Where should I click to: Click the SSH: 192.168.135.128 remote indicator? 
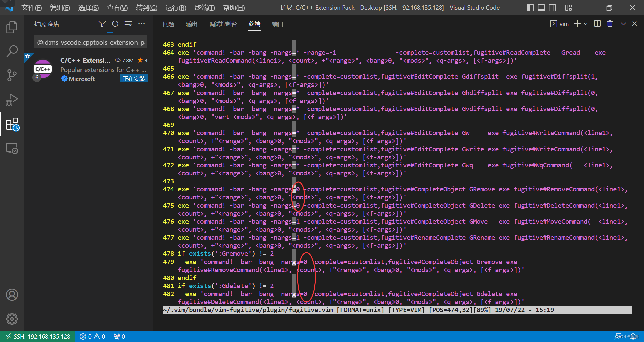click(x=38, y=336)
